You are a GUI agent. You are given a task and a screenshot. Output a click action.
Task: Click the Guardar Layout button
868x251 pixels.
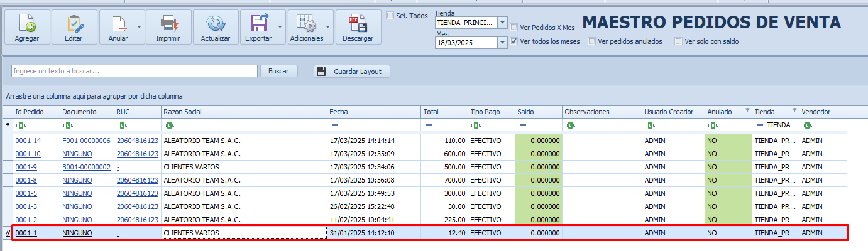[x=352, y=71]
